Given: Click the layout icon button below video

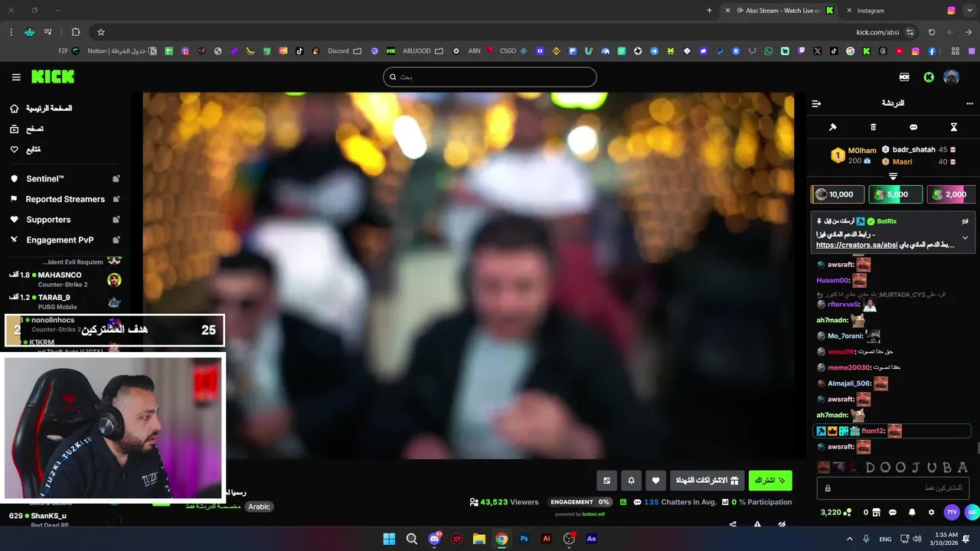Looking at the screenshot, I should coord(607,481).
